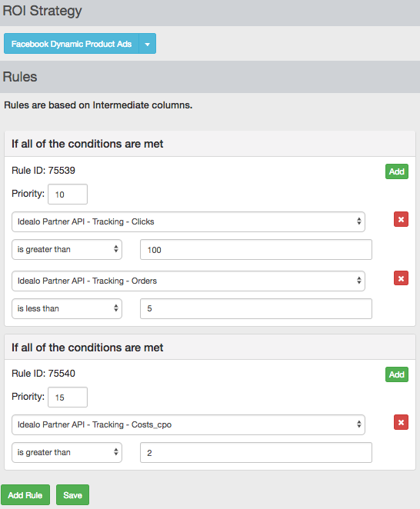420x509 pixels.
Task: Remove the Costs_cpo condition red X
Action: pyautogui.click(x=401, y=422)
